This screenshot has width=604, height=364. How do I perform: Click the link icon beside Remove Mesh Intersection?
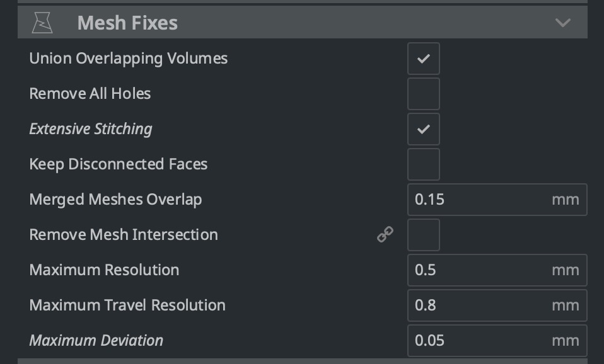click(385, 234)
